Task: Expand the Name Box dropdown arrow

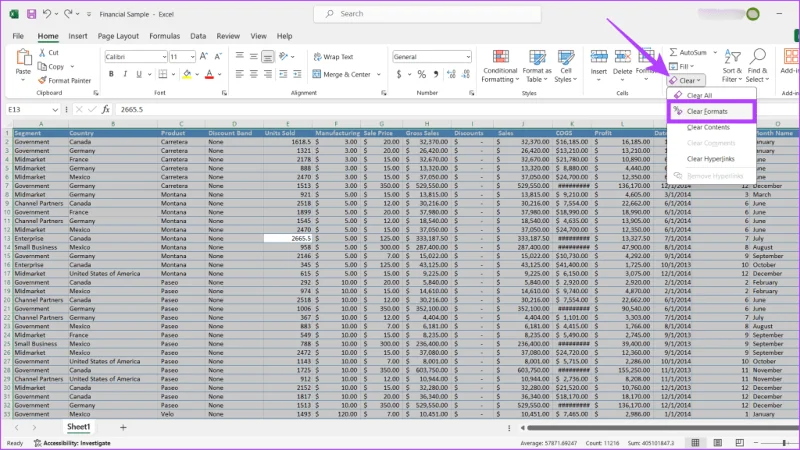Action: click(x=55, y=110)
